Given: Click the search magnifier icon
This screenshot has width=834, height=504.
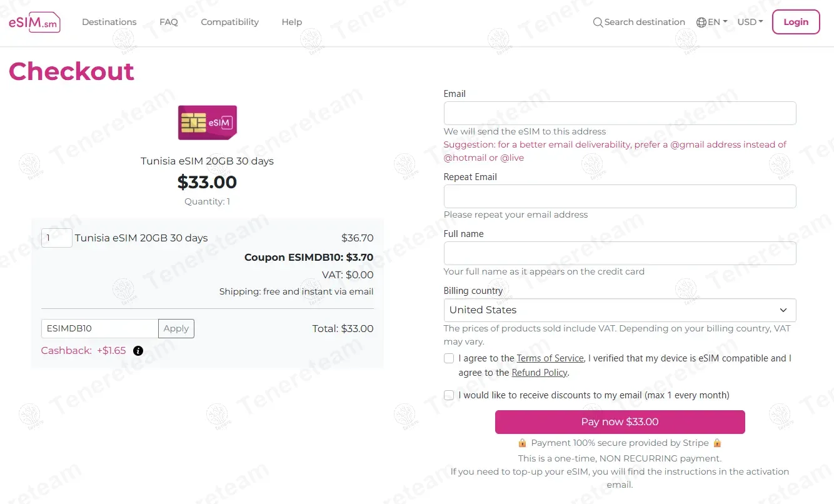Looking at the screenshot, I should (598, 23).
